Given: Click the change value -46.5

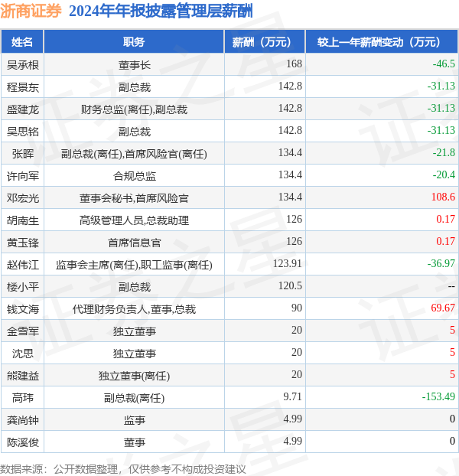Looking at the screenshot, I should pos(444,64).
